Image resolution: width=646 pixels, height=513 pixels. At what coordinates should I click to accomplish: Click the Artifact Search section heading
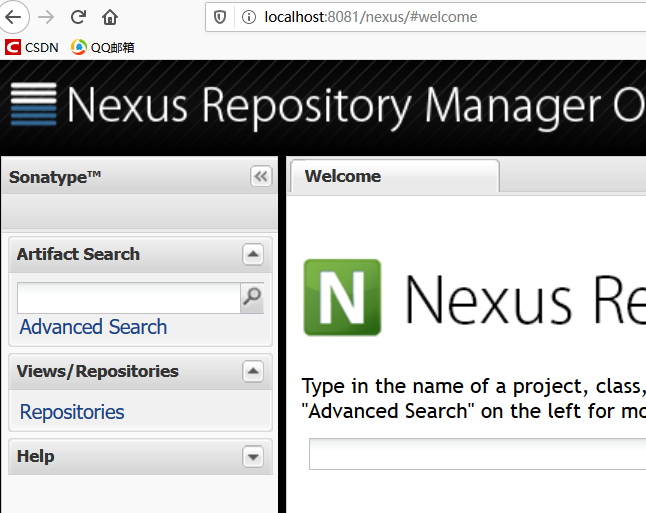coord(78,254)
